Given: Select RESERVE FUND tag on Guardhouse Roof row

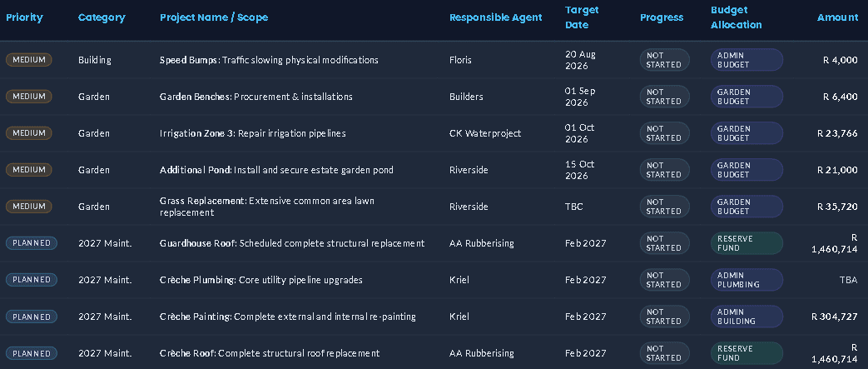Looking at the screenshot, I should click(x=746, y=242).
